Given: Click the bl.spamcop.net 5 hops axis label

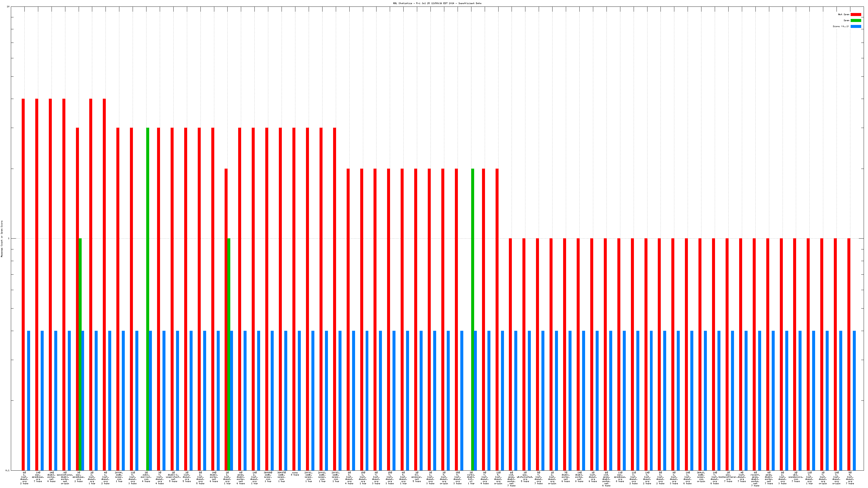Looking at the screenshot, I should (417, 477).
